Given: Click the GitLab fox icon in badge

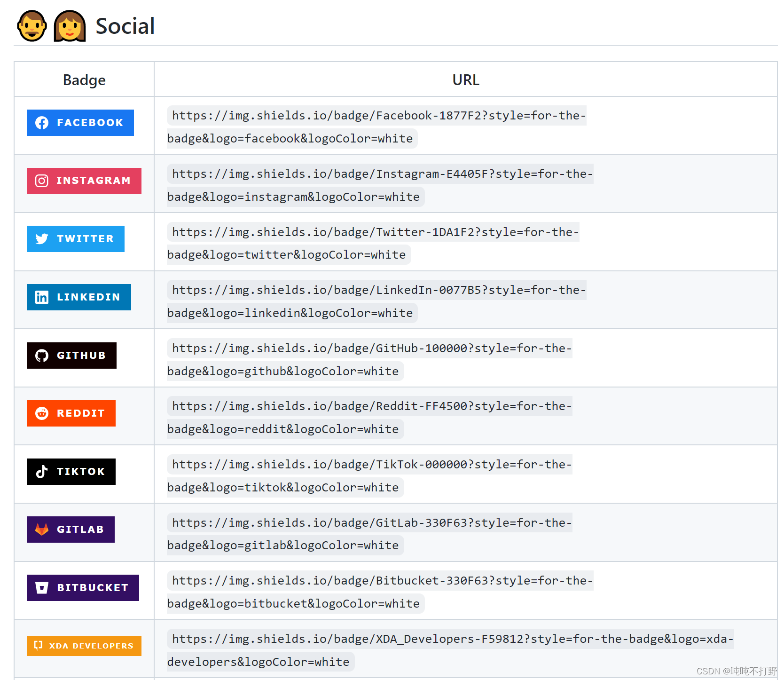Looking at the screenshot, I should 42,530.
